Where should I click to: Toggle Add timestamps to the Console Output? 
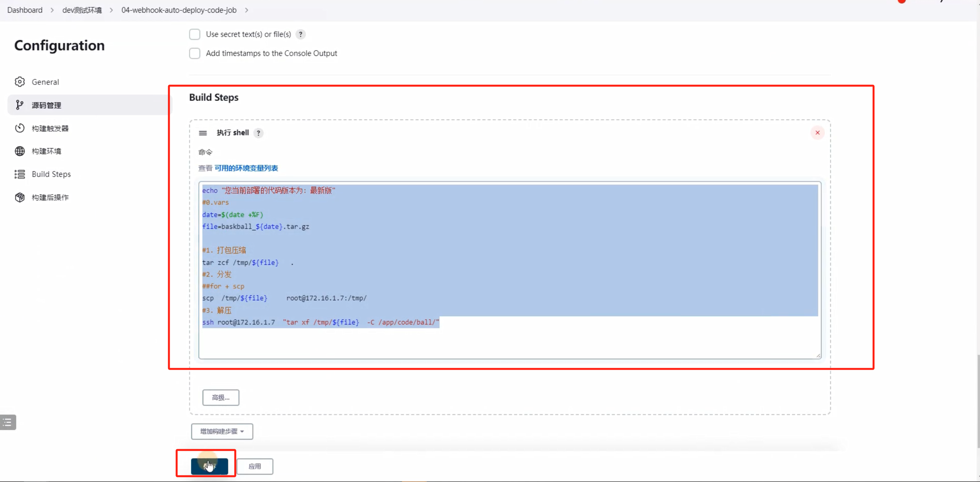pos(195,53)
